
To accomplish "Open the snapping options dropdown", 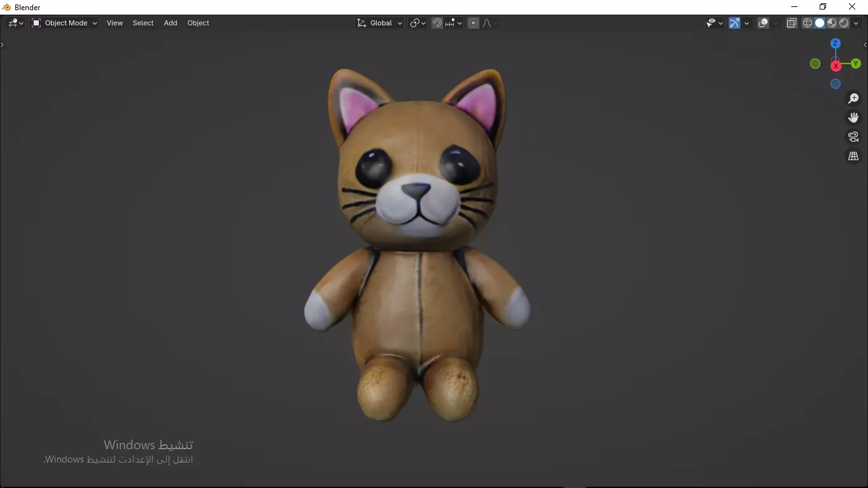I will pos(454,23).
